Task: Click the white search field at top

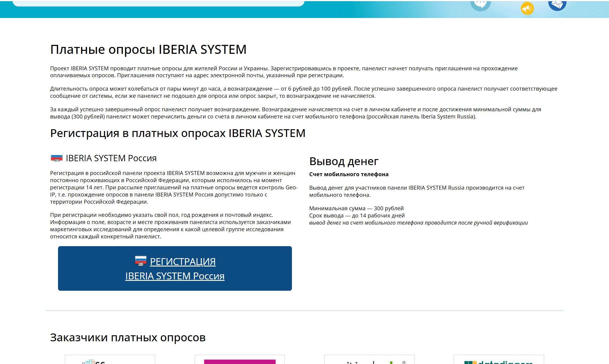Action: pos(159,3)
